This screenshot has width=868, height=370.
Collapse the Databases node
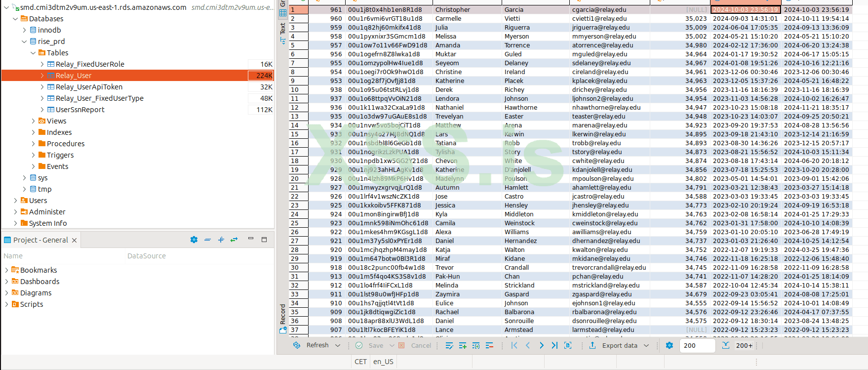coord(15,19)
